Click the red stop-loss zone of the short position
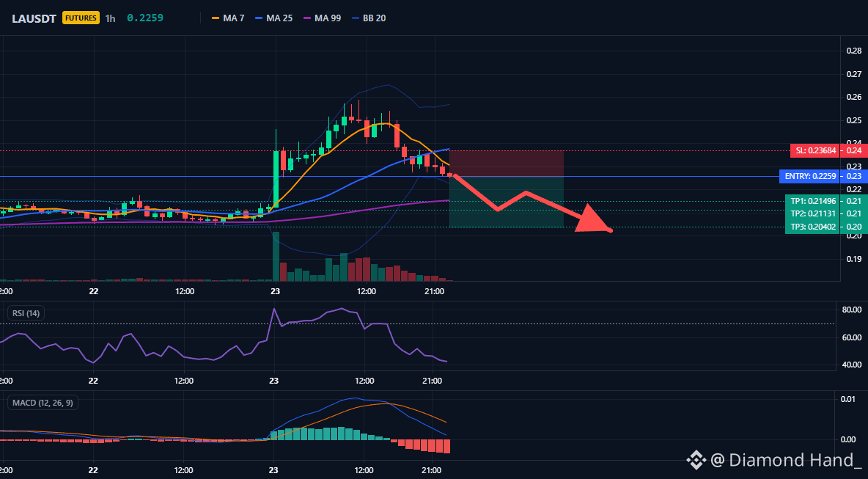This screenshot has height=479, width=868. click(x=507, y=164)
